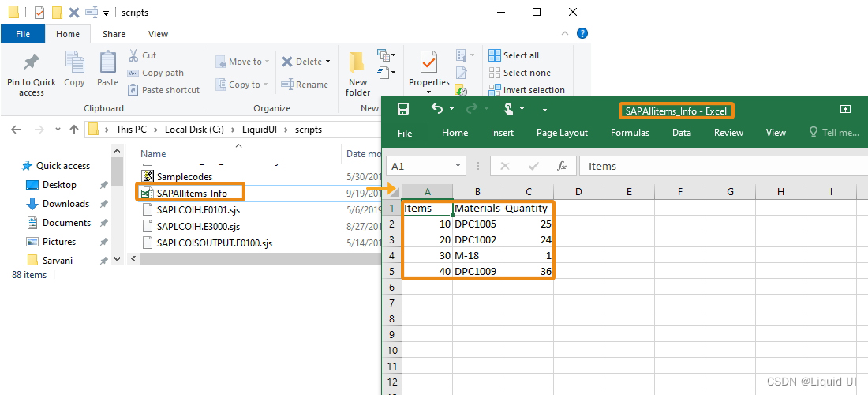Viewport: 868px width, 395px height.
Task: Select column D header in Excel
Action: 578,192
